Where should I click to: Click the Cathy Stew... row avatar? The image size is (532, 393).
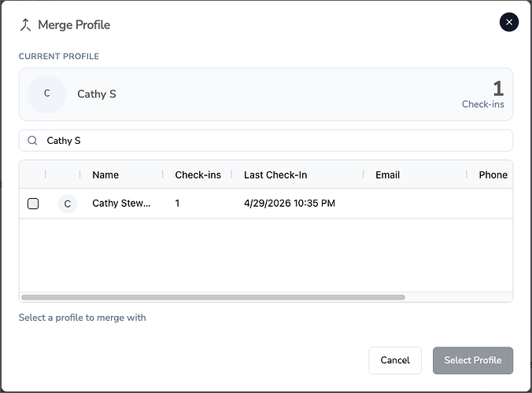click(x=67, y=204)
